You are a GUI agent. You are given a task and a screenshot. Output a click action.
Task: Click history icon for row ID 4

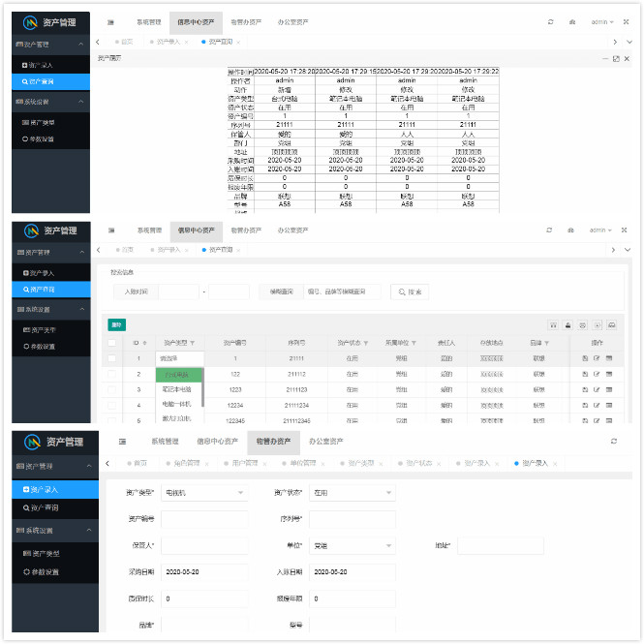coord(609,405)
